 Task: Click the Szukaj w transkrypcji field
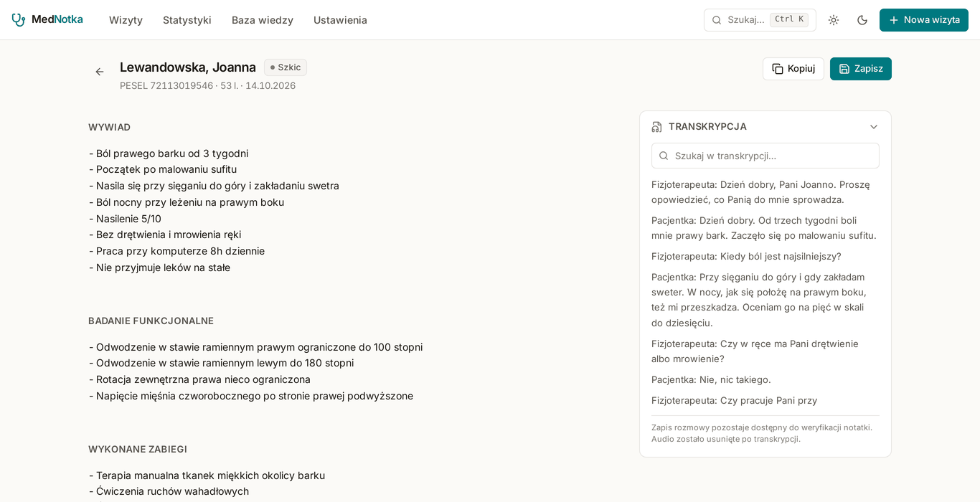(765, 156)
